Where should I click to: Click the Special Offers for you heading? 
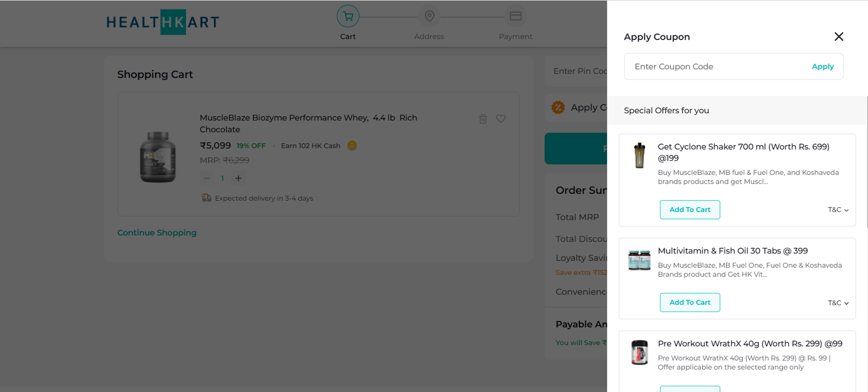[x=666, y=110]
